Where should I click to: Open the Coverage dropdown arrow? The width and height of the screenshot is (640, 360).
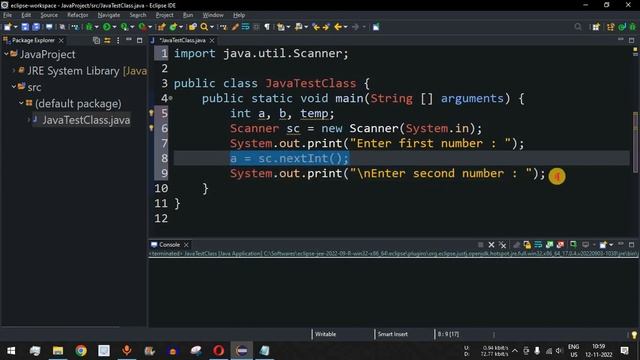(x=132, y=27)
